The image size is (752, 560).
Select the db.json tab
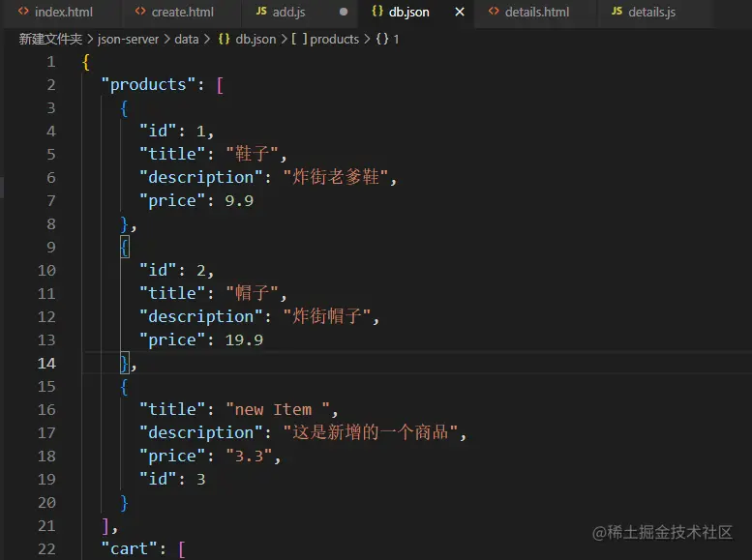point(408,12)
